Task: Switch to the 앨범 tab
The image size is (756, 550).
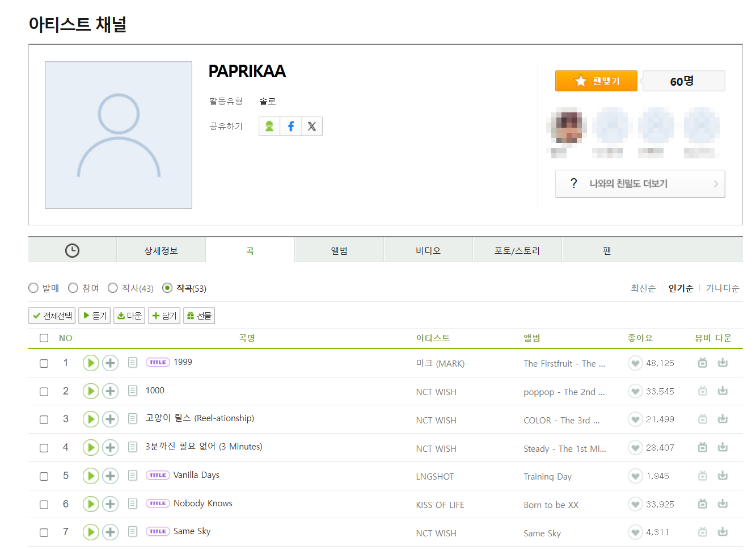Action: [x=339, y=250]
